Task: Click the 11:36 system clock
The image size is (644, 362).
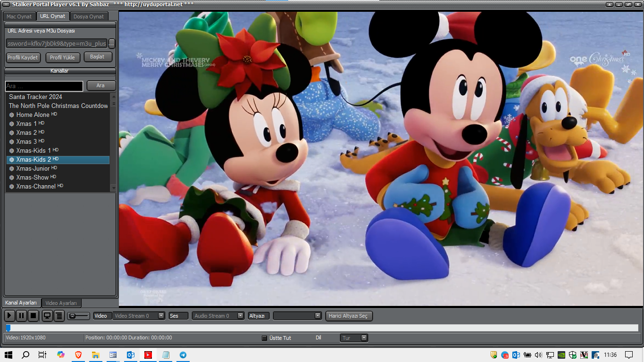Action: click(x=611, y=355)
